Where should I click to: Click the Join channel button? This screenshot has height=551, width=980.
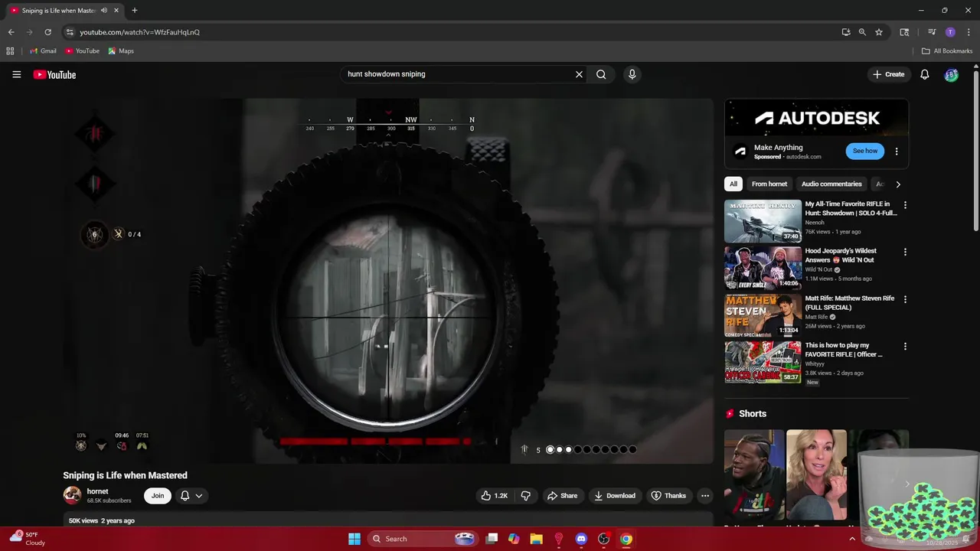click(157, 496)
